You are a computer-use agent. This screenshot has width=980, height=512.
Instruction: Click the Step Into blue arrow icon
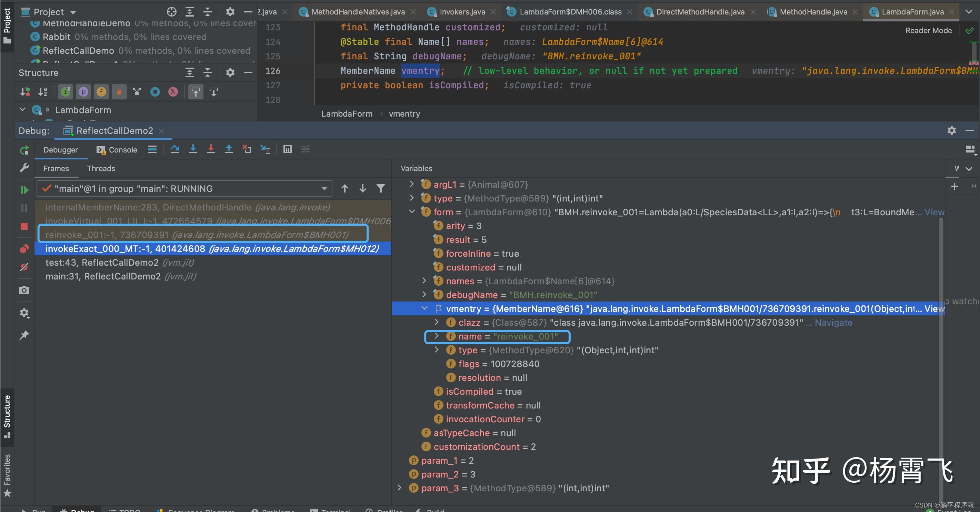click(x=193, y=149)
